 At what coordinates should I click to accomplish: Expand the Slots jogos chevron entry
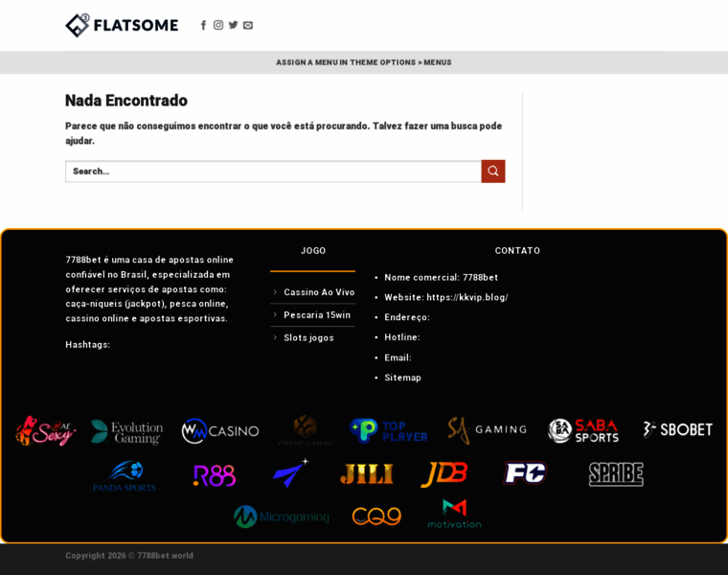(x=275, y=337)
